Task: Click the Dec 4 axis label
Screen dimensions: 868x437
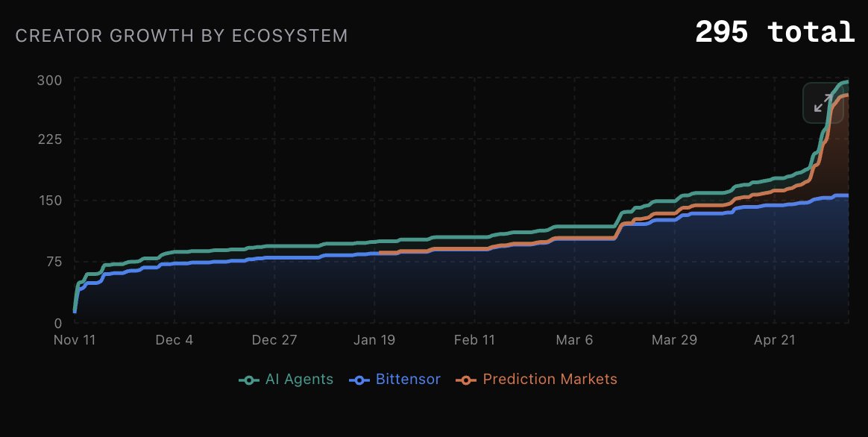Action: (x=174, y=340)
